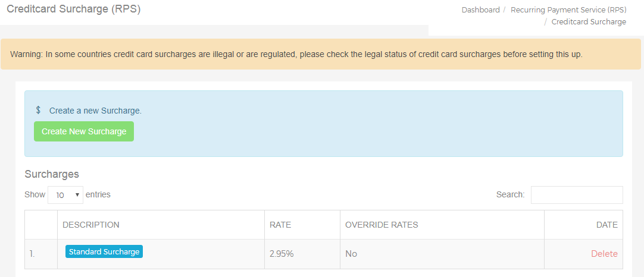The height and width of the screenshot is (277, 644).
Task: Open the Show entries count dropdown
Action: point(65,195)
